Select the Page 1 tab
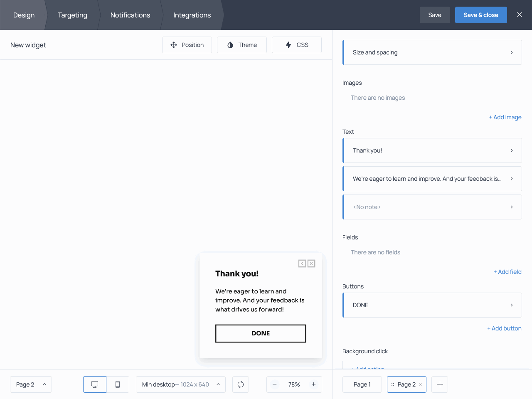 tap(362, 384)
